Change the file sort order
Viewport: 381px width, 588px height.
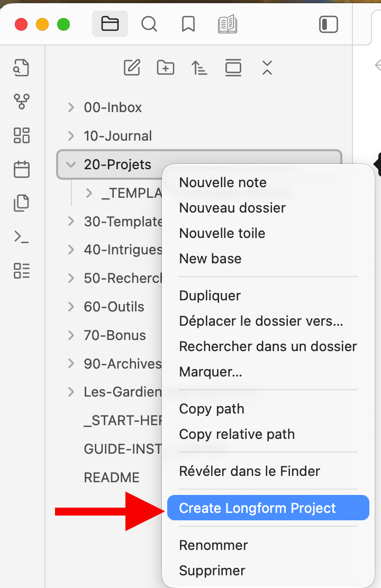[x=199, y=68]
